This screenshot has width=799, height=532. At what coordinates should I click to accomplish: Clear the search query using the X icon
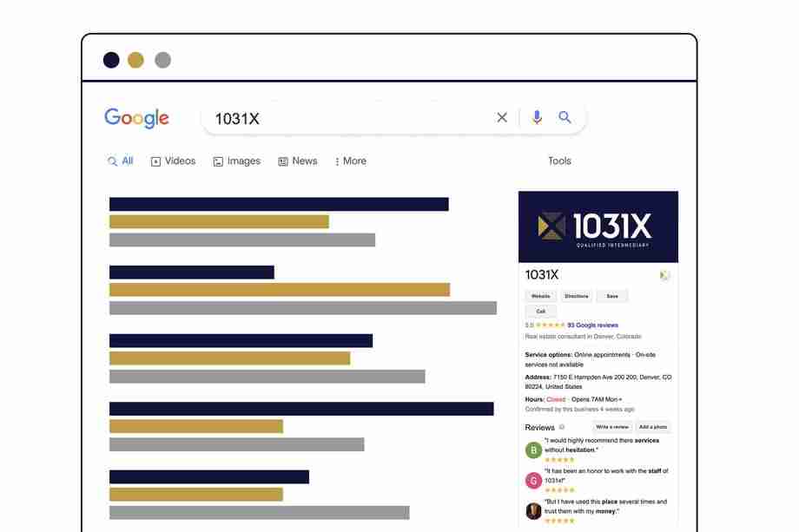point(502,117)
